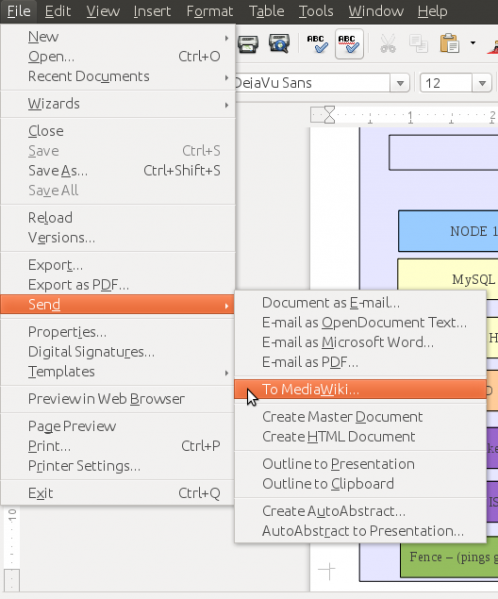Open the font size dropdown arrow
498x599 pixels.
[482, 83]
